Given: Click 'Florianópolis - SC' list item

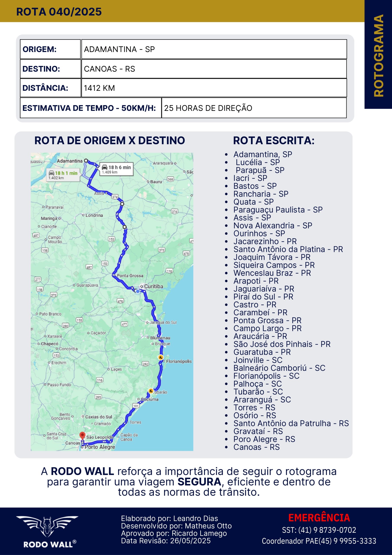Looking at the screenshot, I should (x=266, y=376).
